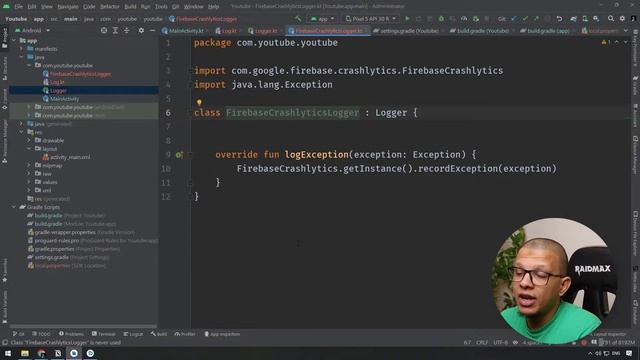Select FirebaseCrashlyticsLogger in project tree

pos(80,74)
